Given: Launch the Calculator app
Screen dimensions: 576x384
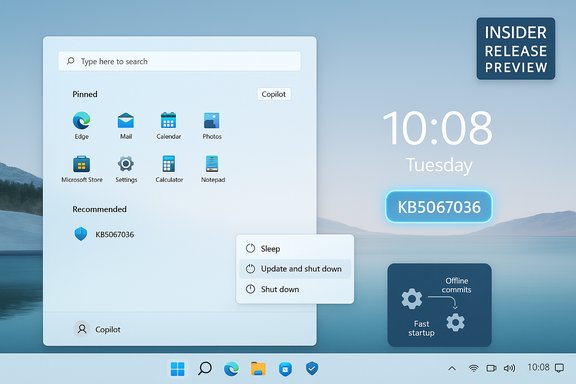Looking at the screenshot, I should click(169, 164).
